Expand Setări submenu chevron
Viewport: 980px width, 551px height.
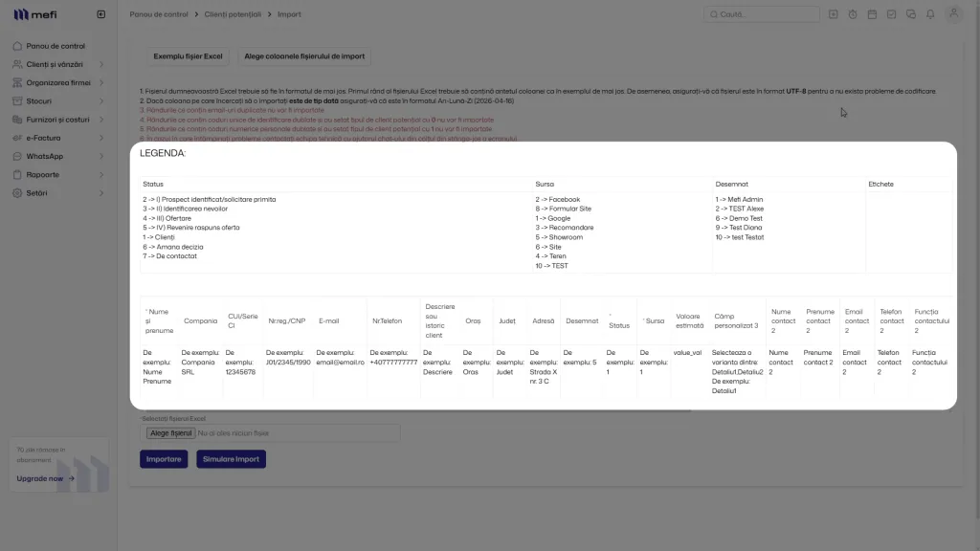(101, 193)
